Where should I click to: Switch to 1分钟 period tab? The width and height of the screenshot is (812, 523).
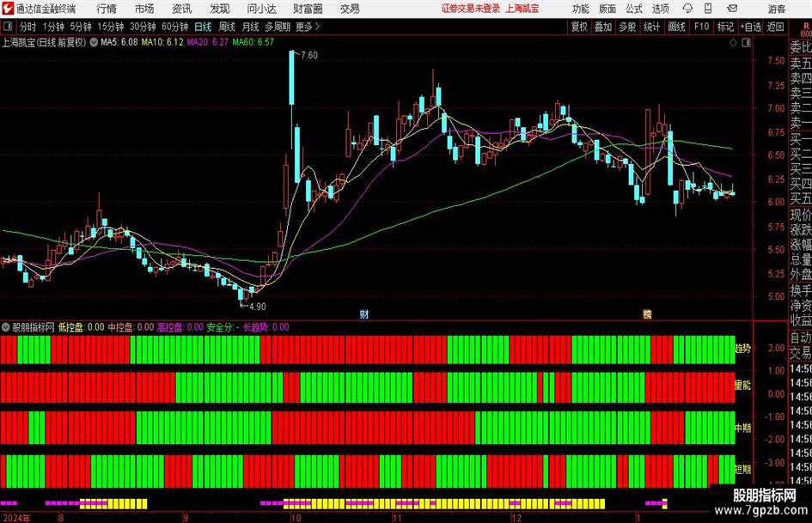coord(52,27)
